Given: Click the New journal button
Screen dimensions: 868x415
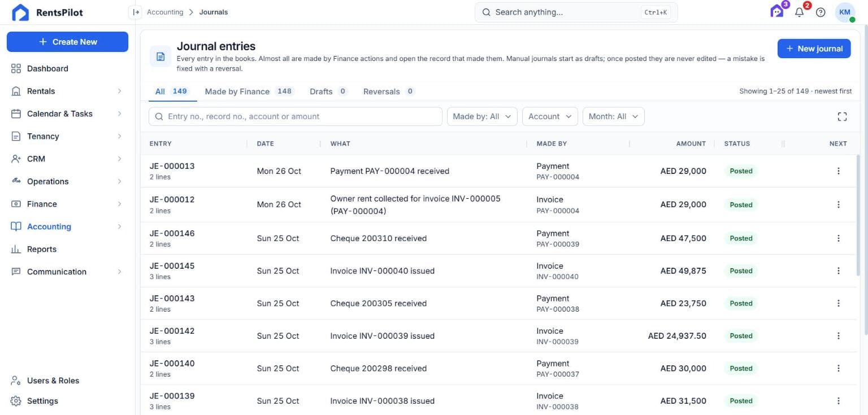Looking at the screenshot, I should click(x=814, y=49).
